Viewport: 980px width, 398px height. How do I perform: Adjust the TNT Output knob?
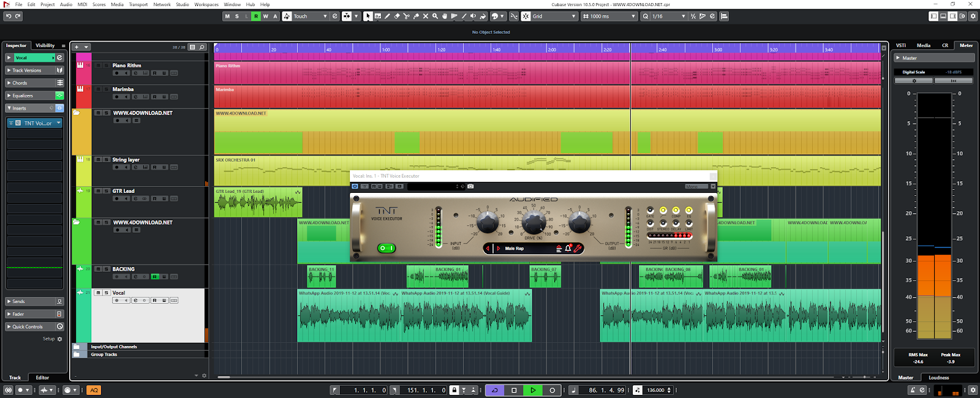click(579, 221)
